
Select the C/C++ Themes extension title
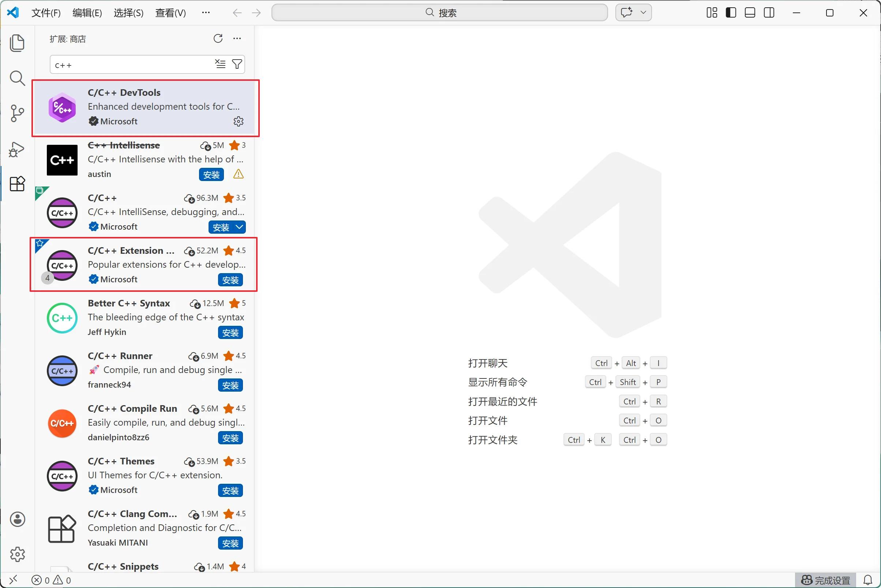pyautogui.click(x=121, y=461)
